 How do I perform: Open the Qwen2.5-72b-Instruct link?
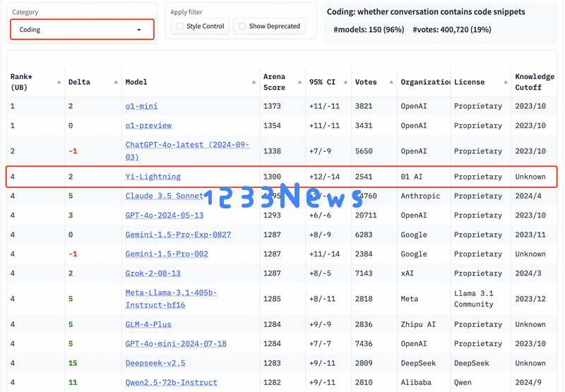(x=171, y=383)
